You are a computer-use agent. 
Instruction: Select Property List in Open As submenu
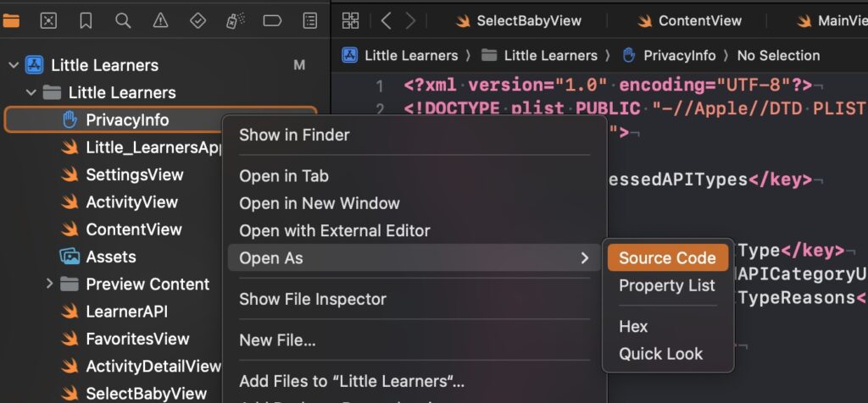pyautogui.click(x=668, y=285)
